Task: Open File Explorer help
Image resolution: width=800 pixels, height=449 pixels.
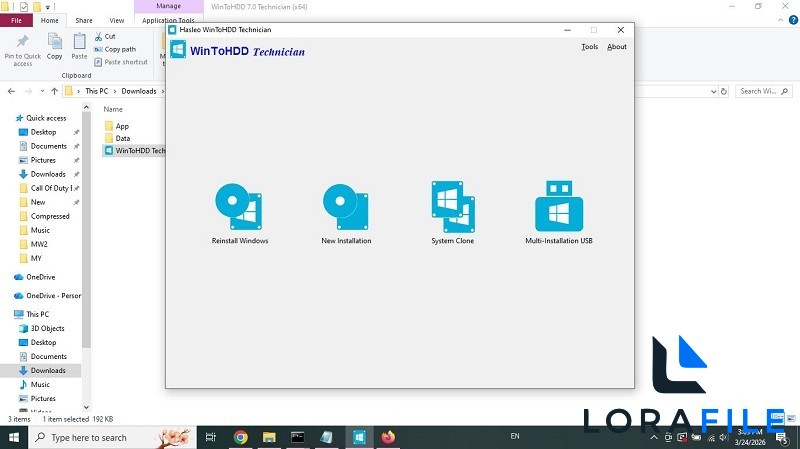Action: 793,20
